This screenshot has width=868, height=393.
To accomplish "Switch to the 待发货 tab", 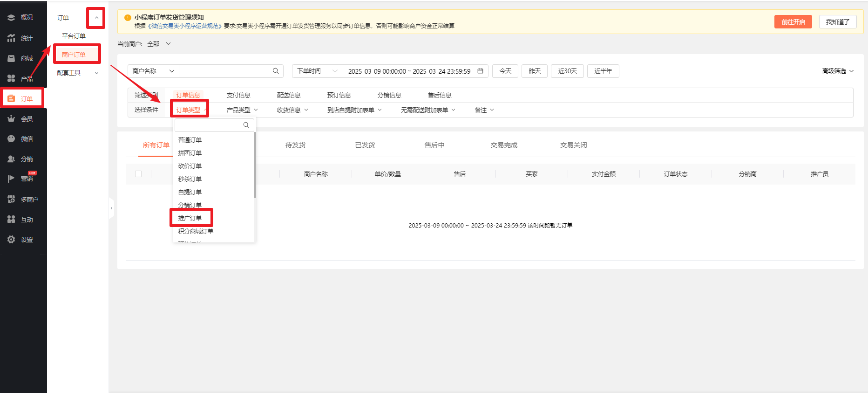I will 295,145.
